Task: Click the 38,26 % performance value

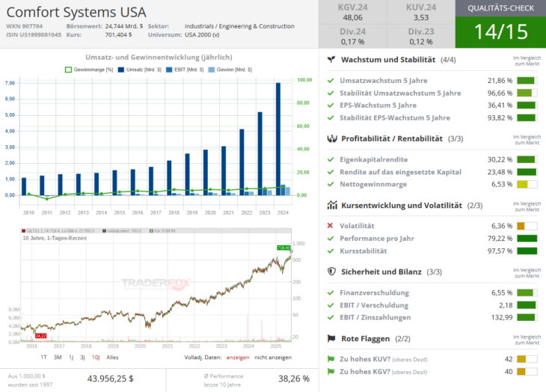Action: click(x=294, y=379)
